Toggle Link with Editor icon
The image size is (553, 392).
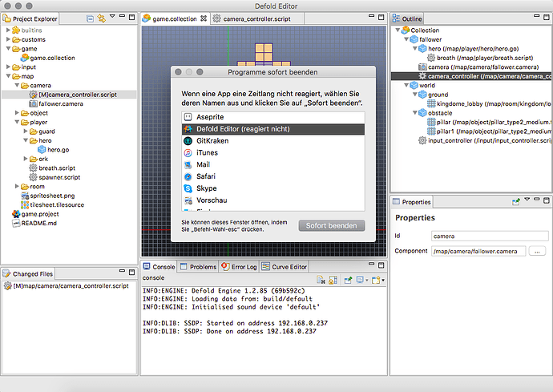pos(102,17)
